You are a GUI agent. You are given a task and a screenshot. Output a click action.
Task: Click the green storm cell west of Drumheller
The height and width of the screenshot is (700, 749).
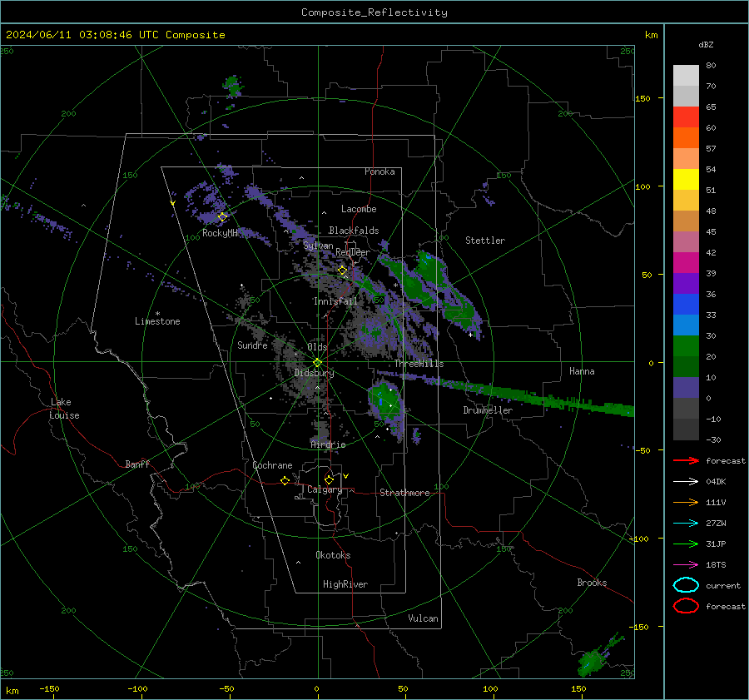[385, 400]
